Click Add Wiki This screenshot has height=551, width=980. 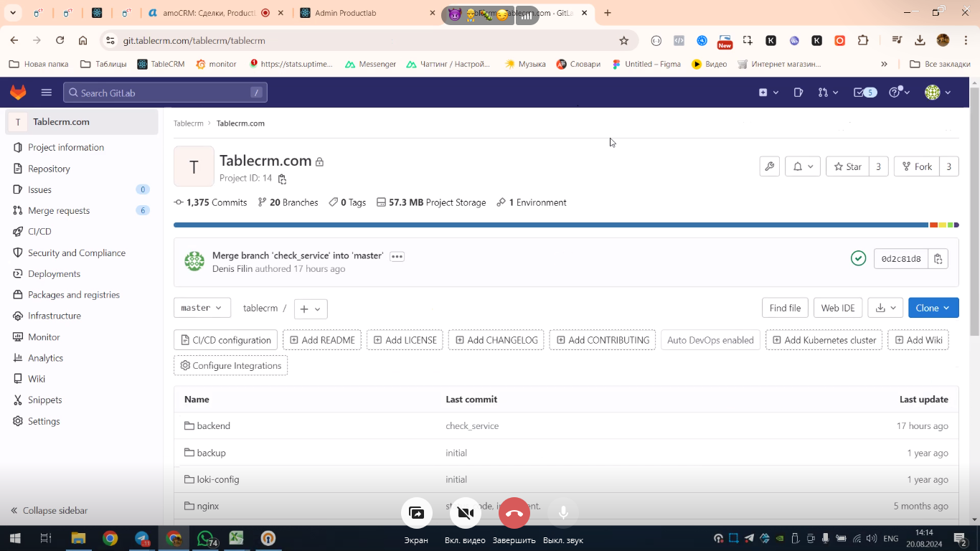[918, 340]
